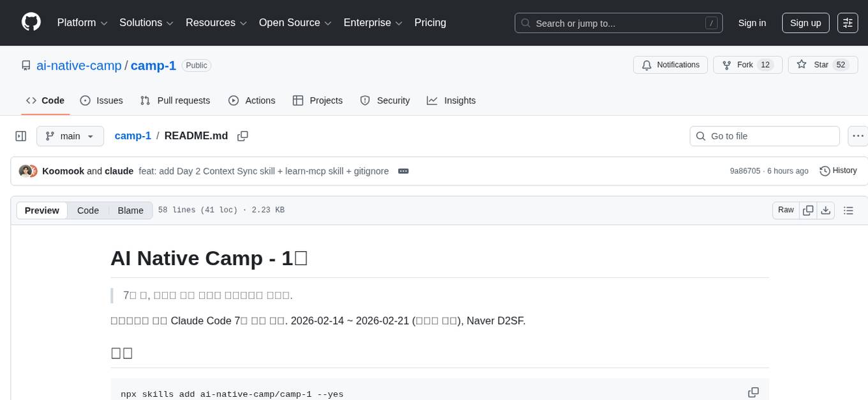Open the ai-native-camp organization page
The height and width of the screenshot is (400, 868).
[x=79, y=65]
